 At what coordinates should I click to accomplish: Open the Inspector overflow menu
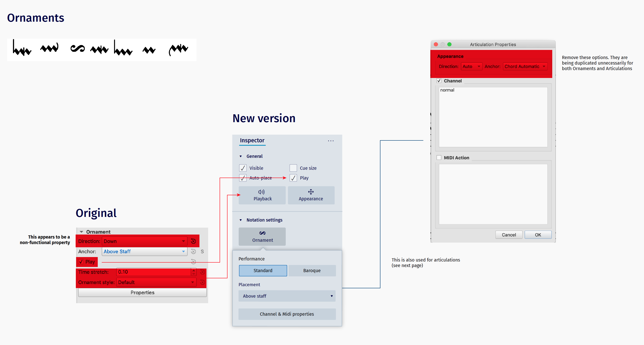pos(330,141)
